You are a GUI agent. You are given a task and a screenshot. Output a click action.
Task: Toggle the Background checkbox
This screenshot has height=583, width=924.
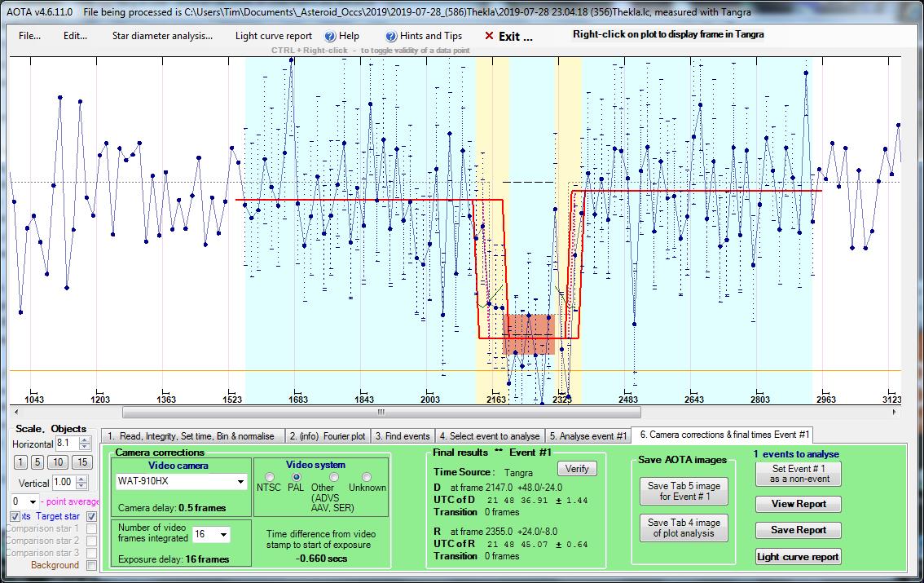(91, 565)
